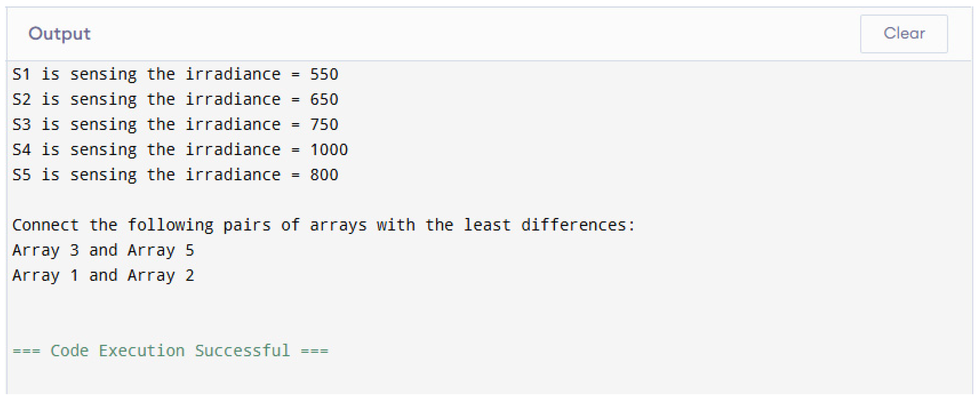Click the value 550 in output

click(324, 74)
